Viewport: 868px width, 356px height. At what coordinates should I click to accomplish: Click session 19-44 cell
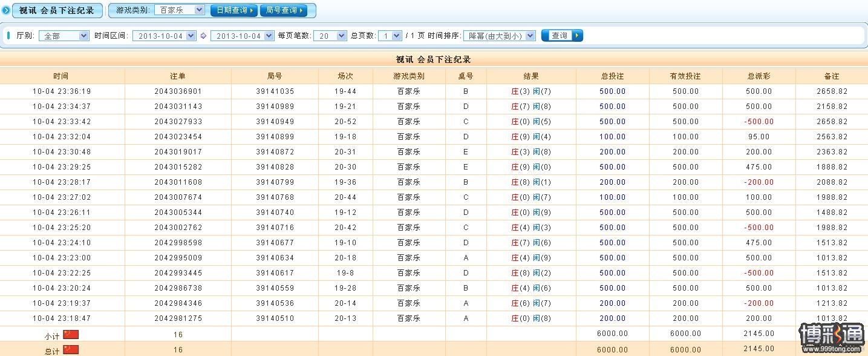(345, 91)
